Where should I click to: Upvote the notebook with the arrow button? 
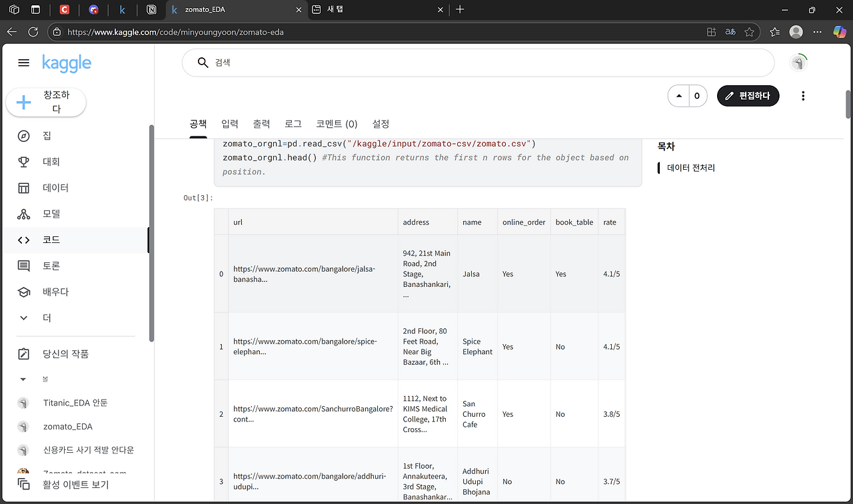[x=678, y=96]
